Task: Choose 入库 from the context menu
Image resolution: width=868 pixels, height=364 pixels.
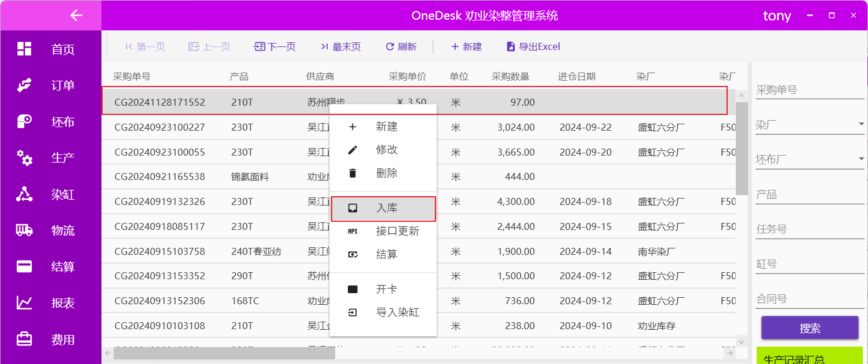Action: (x=383, y=208)
